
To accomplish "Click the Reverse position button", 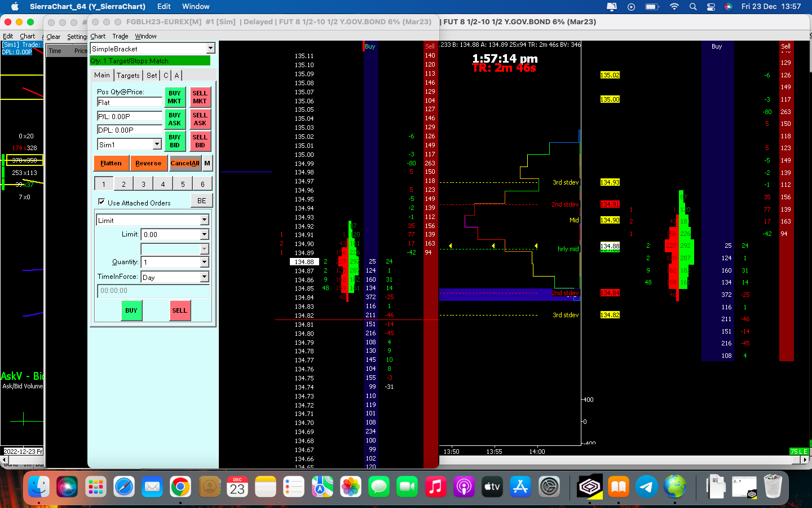I will pos(148,163).
